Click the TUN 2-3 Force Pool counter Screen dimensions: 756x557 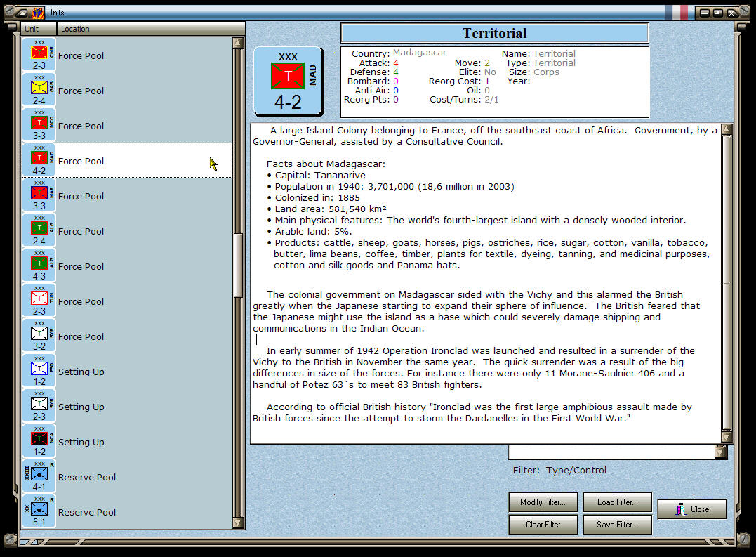pyautogui.click(x=39, y=301)
